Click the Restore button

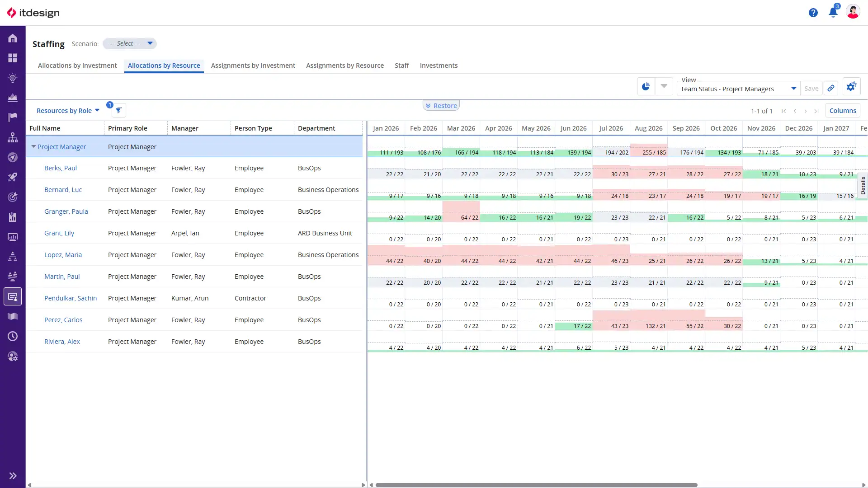pyautogui.click(x=441, y=106)
